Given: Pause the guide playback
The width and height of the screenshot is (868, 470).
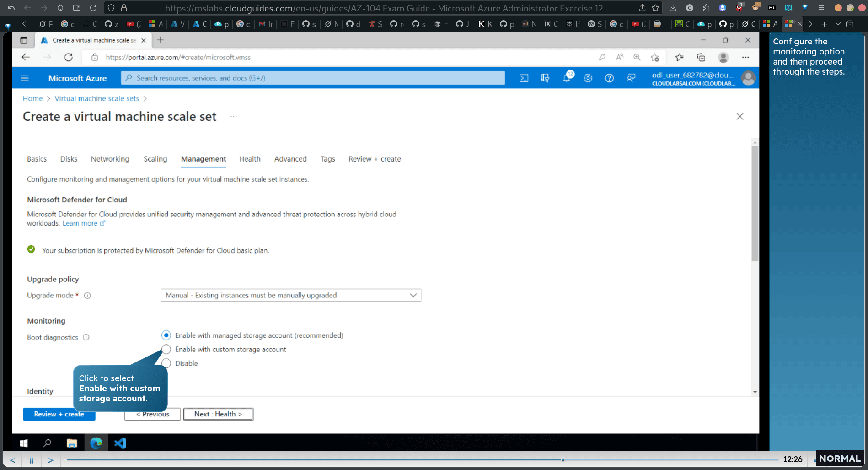Looking at the screenshot, I should [32, 460].
